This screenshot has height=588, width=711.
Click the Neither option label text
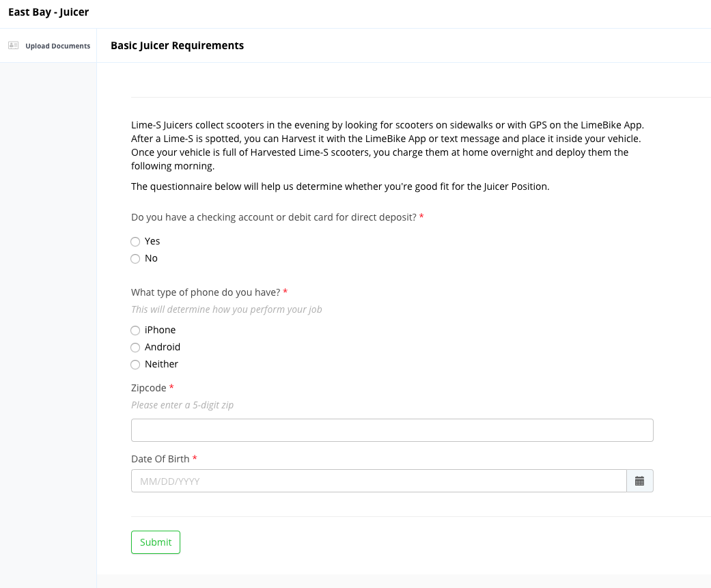[x=161, y=365]
